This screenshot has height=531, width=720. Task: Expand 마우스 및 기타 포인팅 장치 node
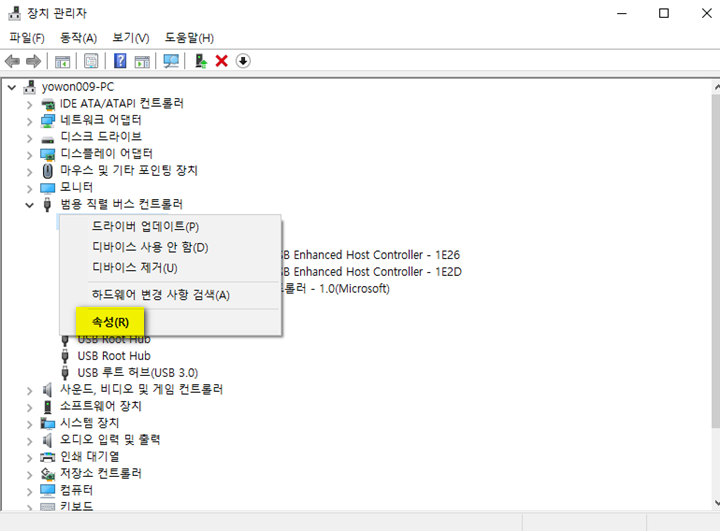click(x=29, y=172)
